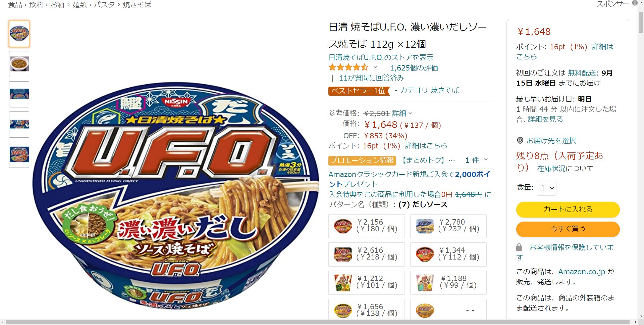Open the 数量 quantity dropdown
Viewport: 644px width, 325px height.
(x=547, y=188)
